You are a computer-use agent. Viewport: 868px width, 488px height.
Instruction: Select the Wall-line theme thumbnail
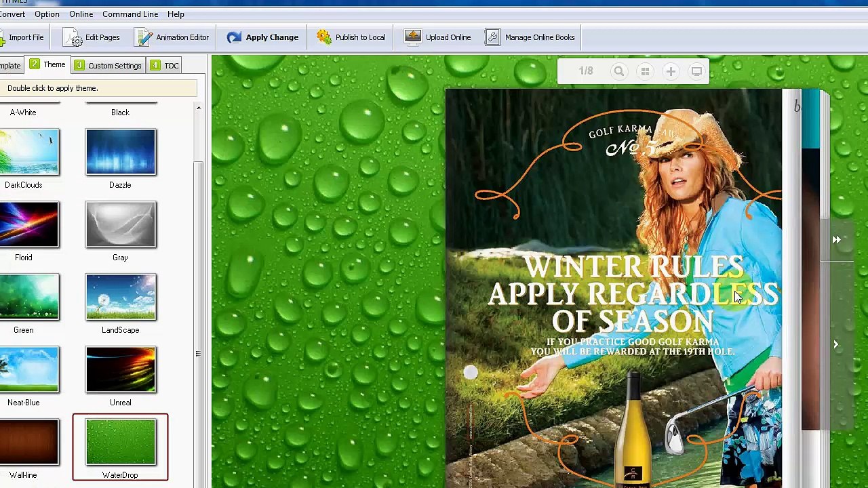[29, 443]
